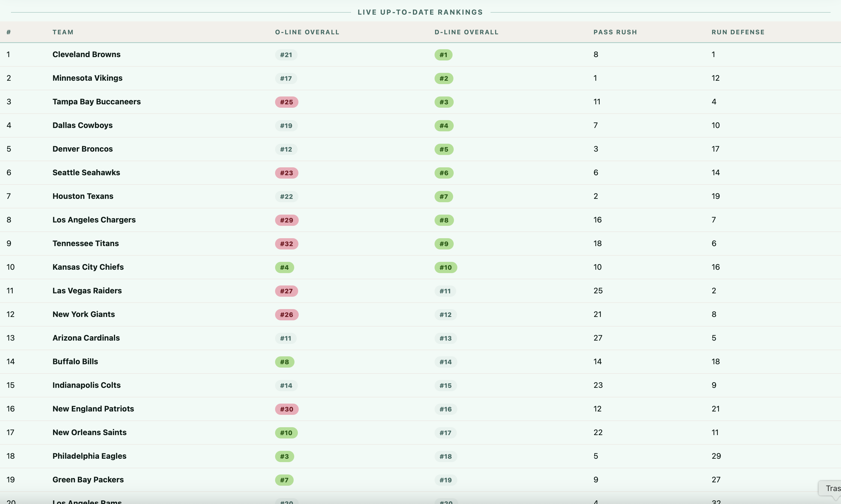Click pass rush value 25 for Raiders
Viewport: 841px width, 504px height.
pos(598,291)
